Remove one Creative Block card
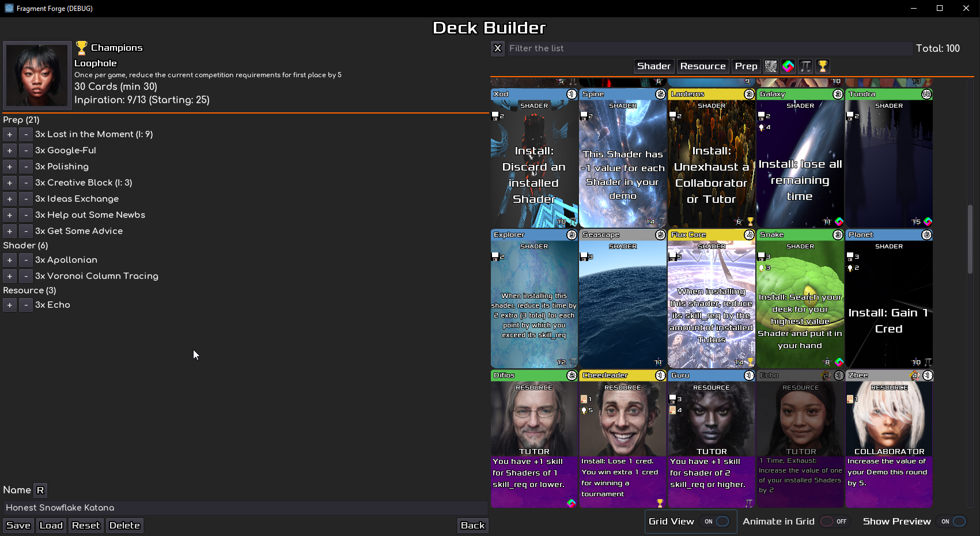980x536 pixels. coord(26,183)
